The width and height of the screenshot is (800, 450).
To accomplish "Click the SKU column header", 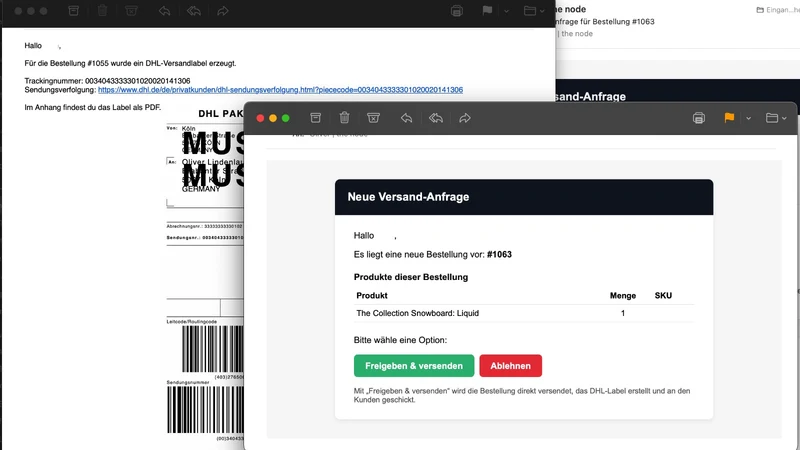I will click(663, 295).
